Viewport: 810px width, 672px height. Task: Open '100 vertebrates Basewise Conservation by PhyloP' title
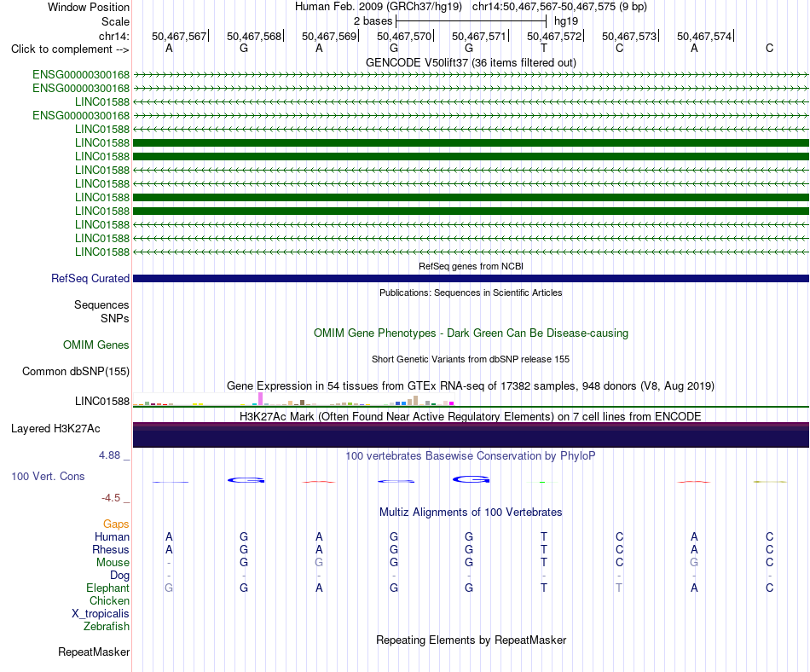[x=471, y=455]
